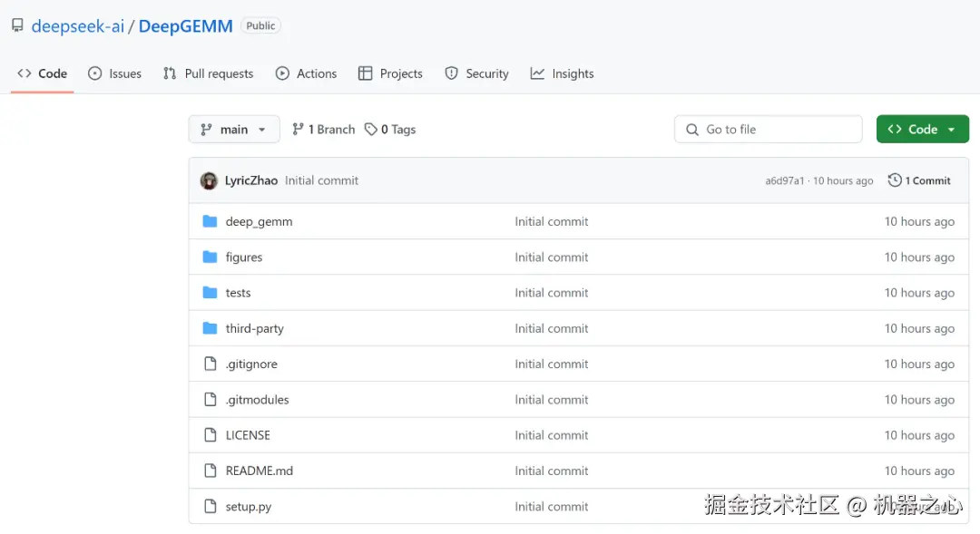Open the setup.py file
Viewport: 980px width, 534px height.
(248, 507)
